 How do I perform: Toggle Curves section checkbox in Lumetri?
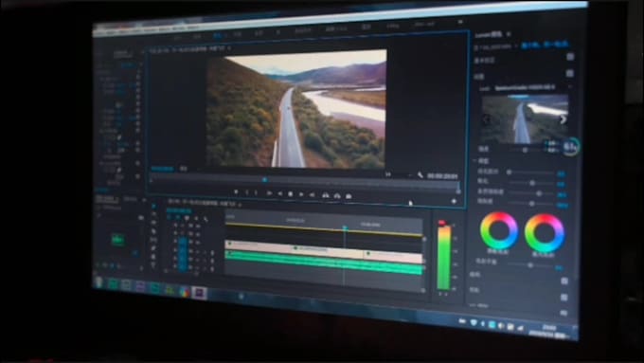pos(564,281)
